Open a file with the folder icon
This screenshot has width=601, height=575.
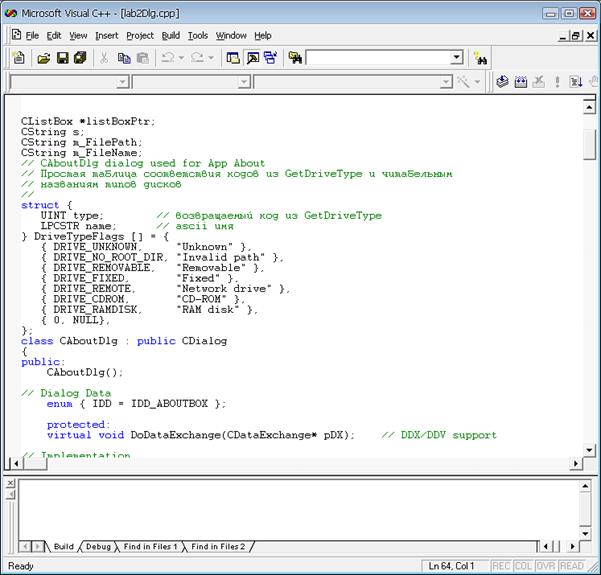(44, 58)
